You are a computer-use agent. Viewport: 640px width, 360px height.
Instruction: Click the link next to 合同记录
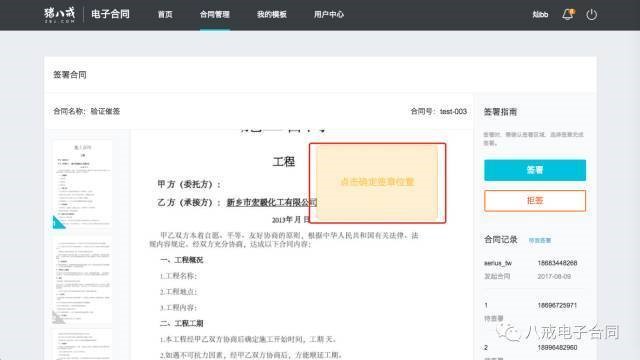pos(540,240)
